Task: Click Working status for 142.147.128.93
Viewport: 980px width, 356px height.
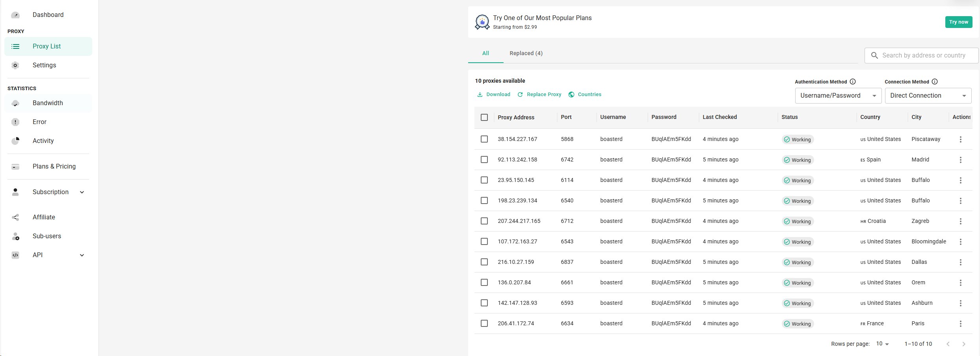Action: coord(798,303)
